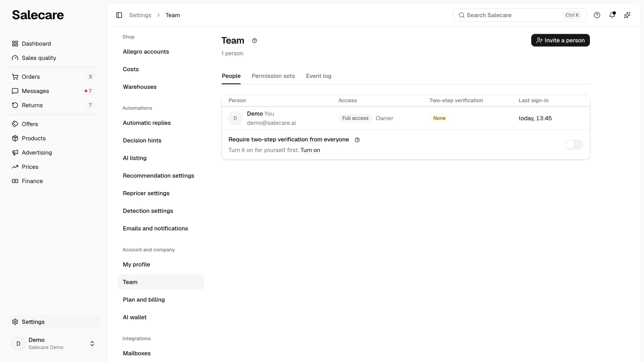This screenshot has height=362, width=644.
Task: Open notifications bell icon
Action: point(612,15)
